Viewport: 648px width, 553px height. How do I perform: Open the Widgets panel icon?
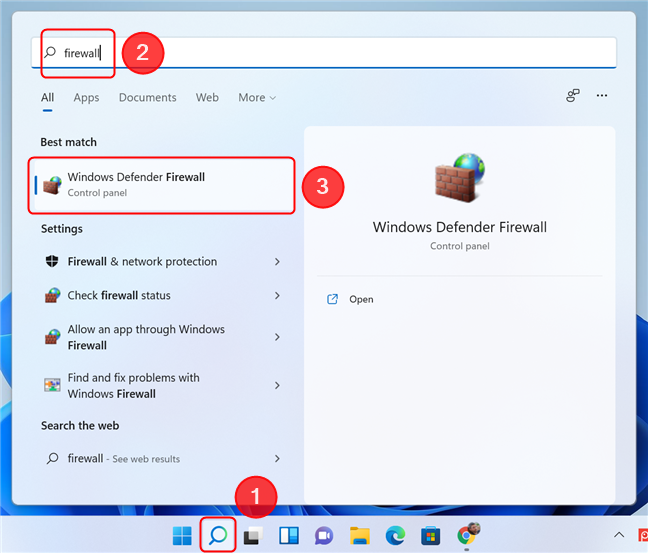pyautogui.click(x=288, y=535)
